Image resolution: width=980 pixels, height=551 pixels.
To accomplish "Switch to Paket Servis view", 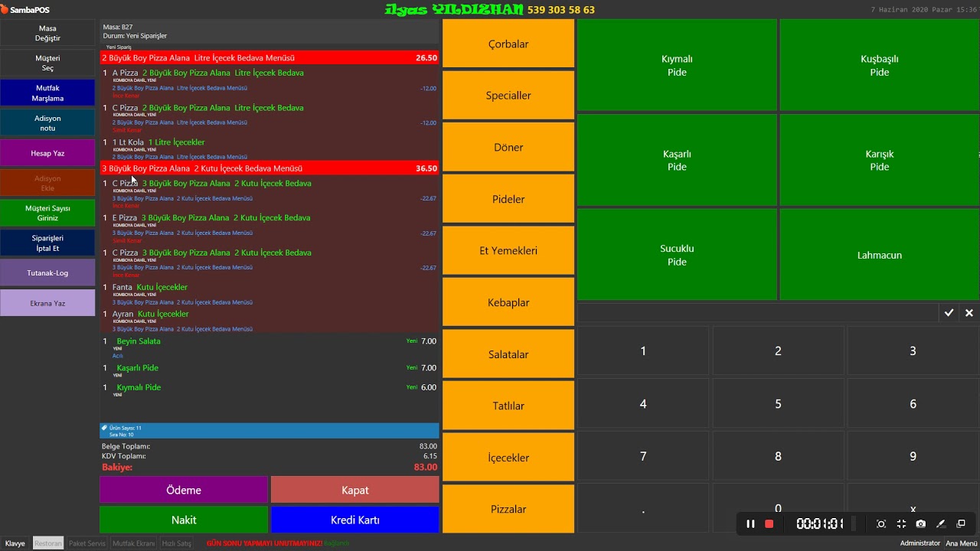I will click(87, 543).
